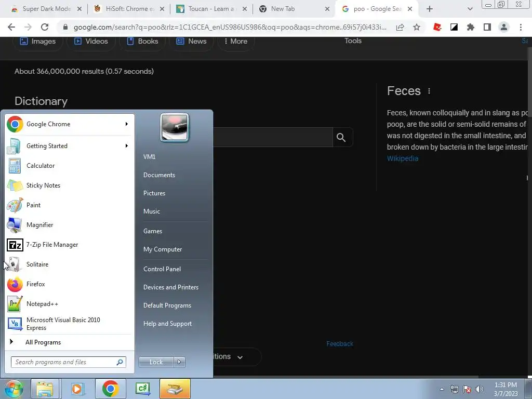Viewport: 532px width, 399px height.
Task: Expand Google Chrome jump list arrow
Action: [127, 124]
